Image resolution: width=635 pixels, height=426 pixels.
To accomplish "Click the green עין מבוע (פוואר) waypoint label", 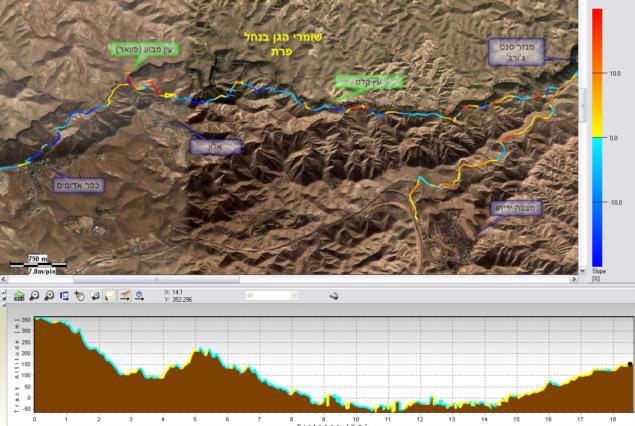I will point(145,50).
